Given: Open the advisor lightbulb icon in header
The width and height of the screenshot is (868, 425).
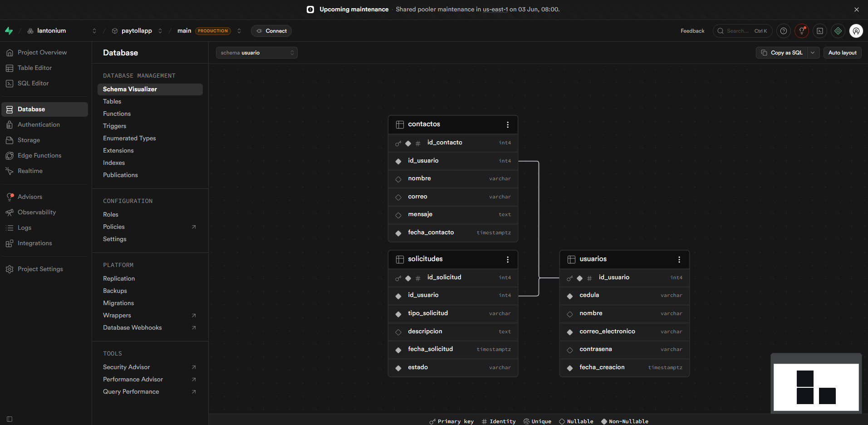Looking at the screenshot, I should click(802, 31).
